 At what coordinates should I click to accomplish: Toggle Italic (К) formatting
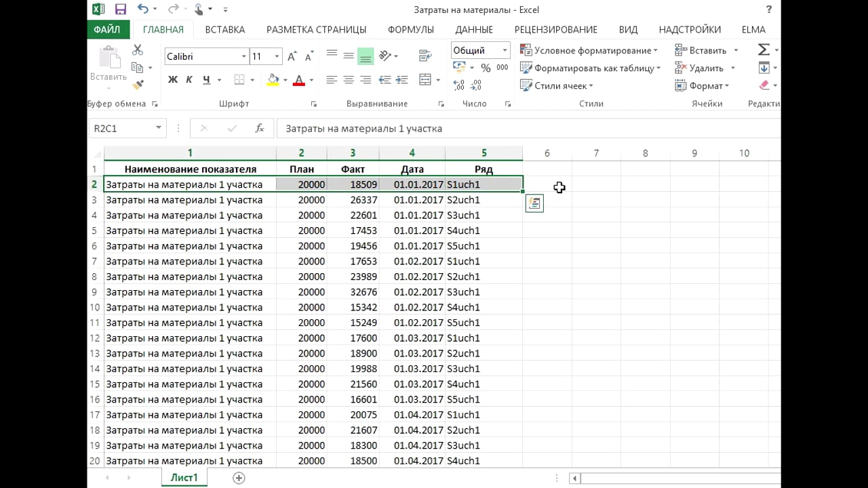(x=189, y=80)
